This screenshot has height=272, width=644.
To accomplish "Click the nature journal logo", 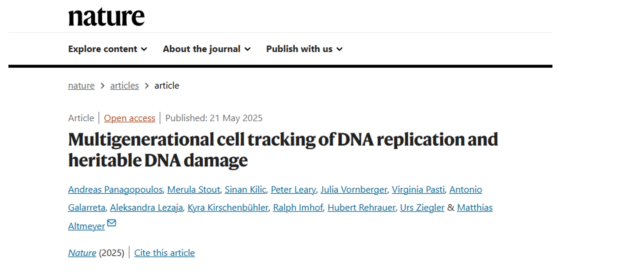I will click(x=106, y=17).
